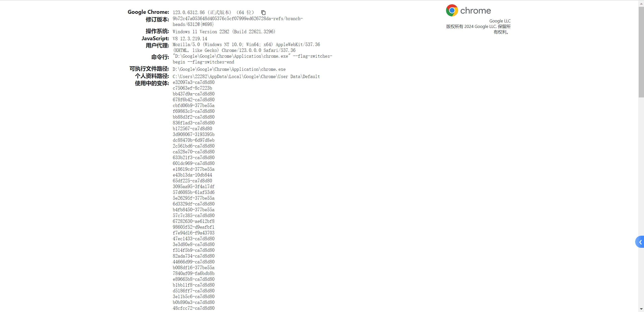Screen dimensions: 644x312
Task: Click the V8 12.3.219.14 value
Action: (190, 39)
